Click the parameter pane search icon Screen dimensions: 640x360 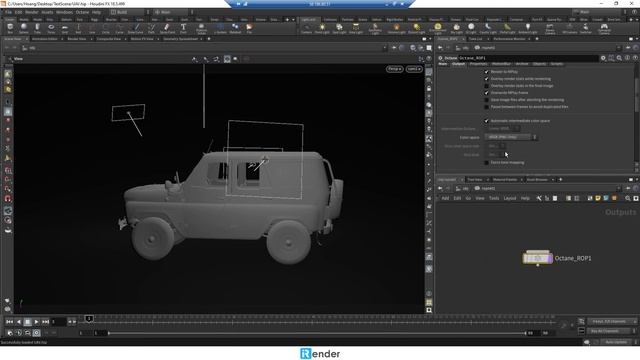(x=619, y=58)
